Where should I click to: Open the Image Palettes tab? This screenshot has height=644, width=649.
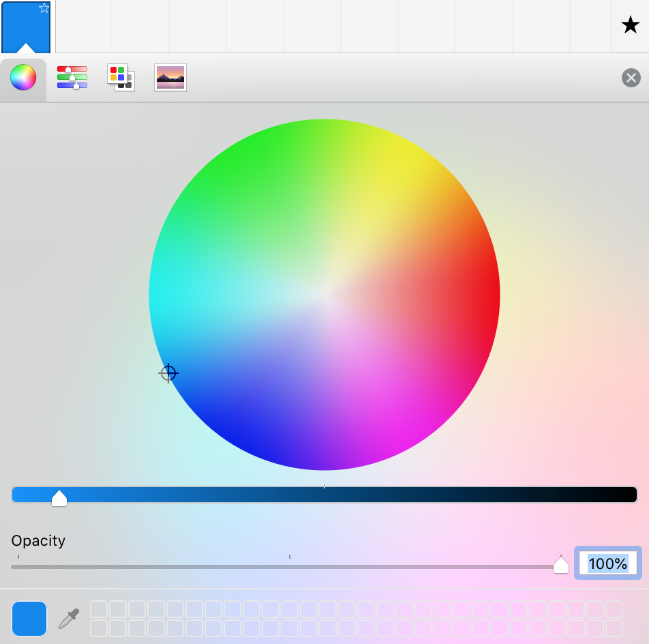tap(170, 78)
